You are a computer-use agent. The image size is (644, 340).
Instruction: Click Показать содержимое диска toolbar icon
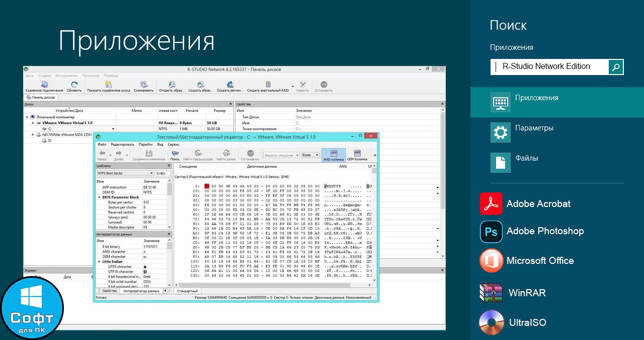click(x=108, y=85)
